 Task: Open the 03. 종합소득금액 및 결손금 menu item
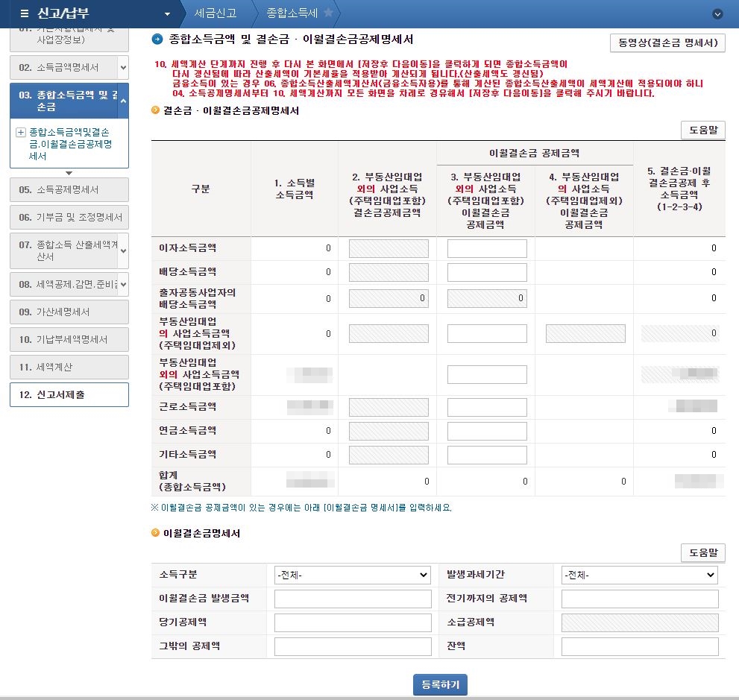(64, 101)
